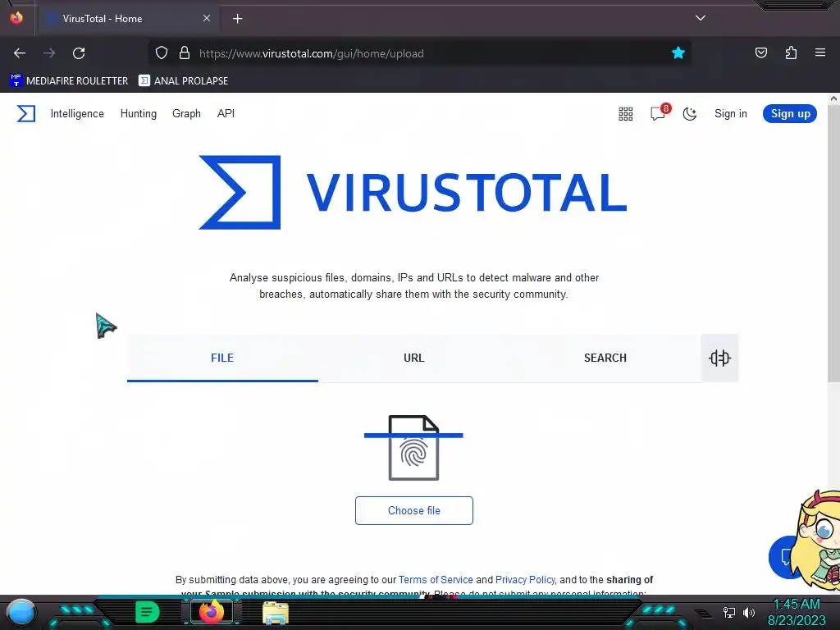The image size is (840, 630).
Task: Click Firefox icon in taskbar
Action: [x=212, y=612]
